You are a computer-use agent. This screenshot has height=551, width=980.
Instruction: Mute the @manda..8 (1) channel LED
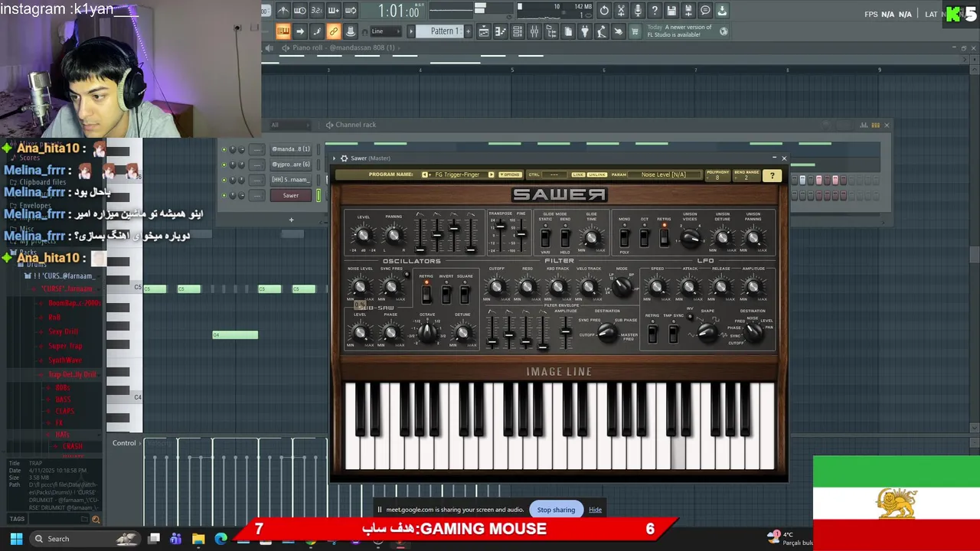click(224, 149)
